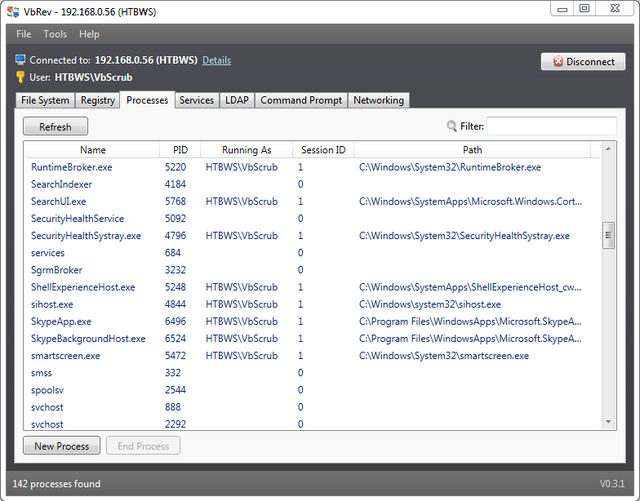Open the File menu
Viewport: 640px width, 501px height.
coord(24,34)
